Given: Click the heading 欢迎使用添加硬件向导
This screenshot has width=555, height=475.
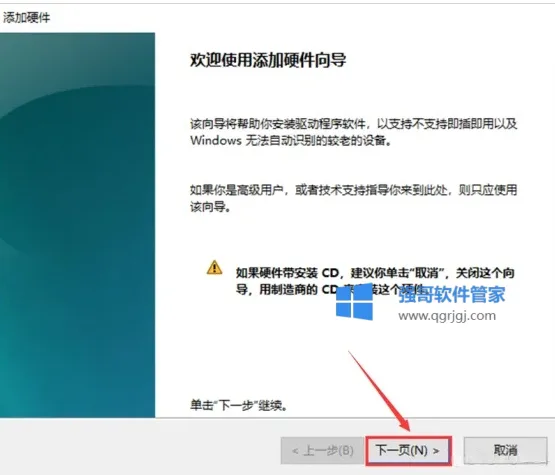Looking at the screenshot, I should click(268, 60).
